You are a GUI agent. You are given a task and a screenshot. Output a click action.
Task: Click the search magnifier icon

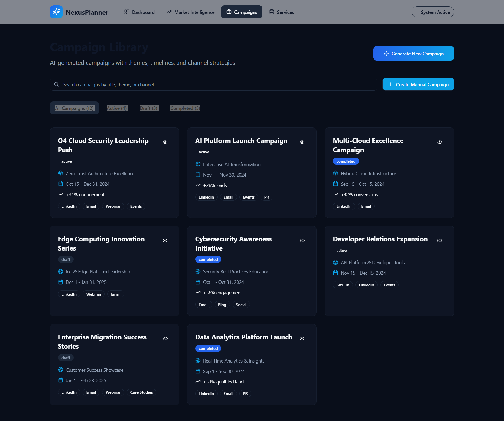tap(56, 84)
